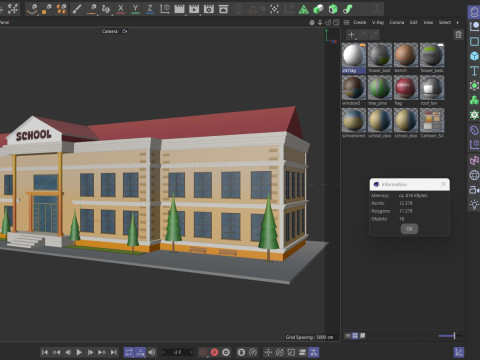
Task: Open the Edit Render Settings icon
Action: tap(209, 9)
